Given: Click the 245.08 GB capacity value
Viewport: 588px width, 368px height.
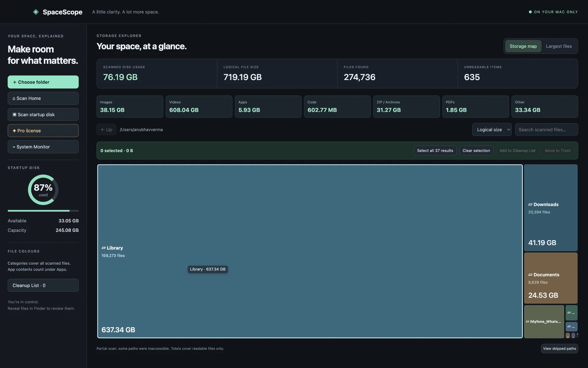Looking at the screenshot, I should 67,230.
